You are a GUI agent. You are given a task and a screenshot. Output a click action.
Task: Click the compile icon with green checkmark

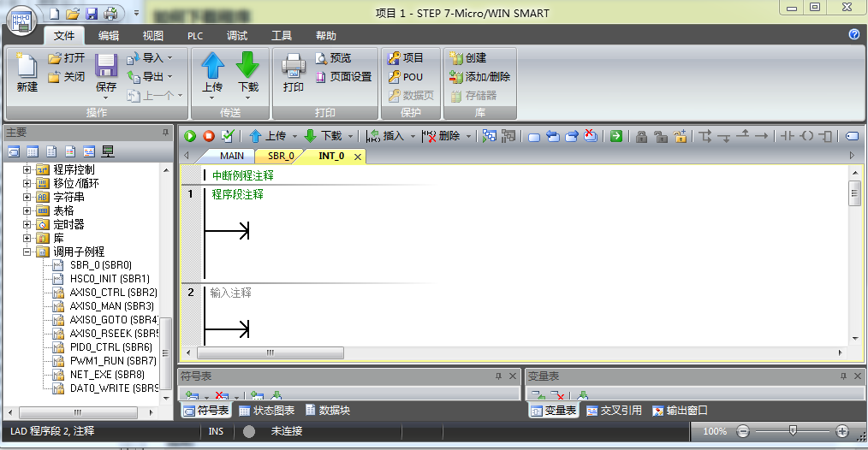coord(227,136)
